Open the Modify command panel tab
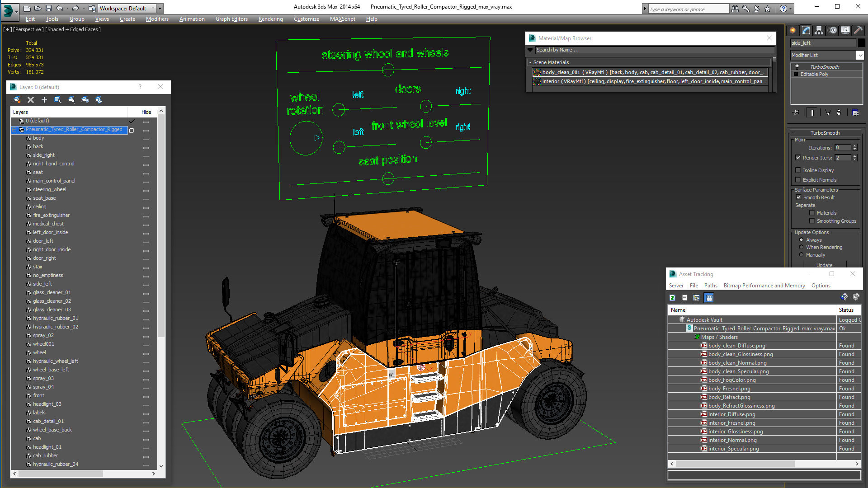This screenshot has height=488, width=868. click(806, 30)
